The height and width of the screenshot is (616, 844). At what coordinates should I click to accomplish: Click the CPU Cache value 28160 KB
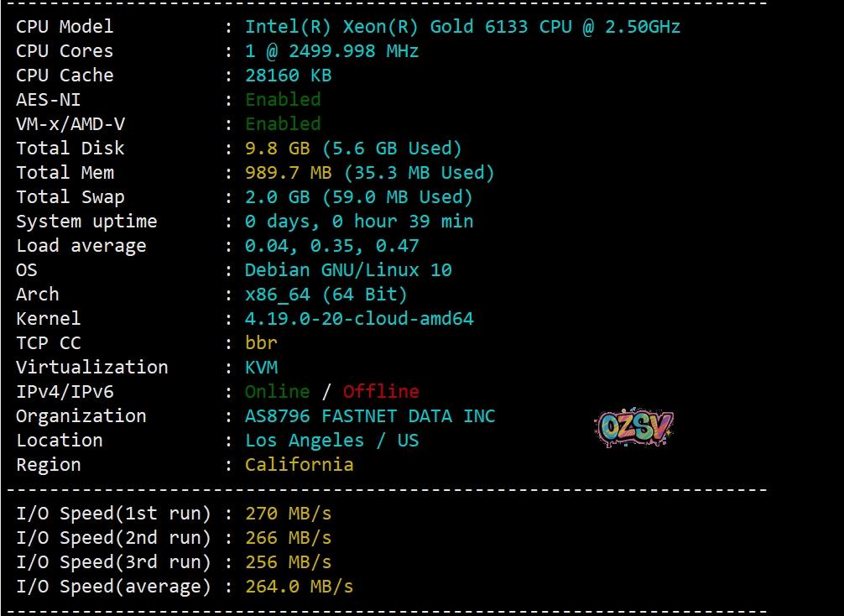click(x=288, y=76)
